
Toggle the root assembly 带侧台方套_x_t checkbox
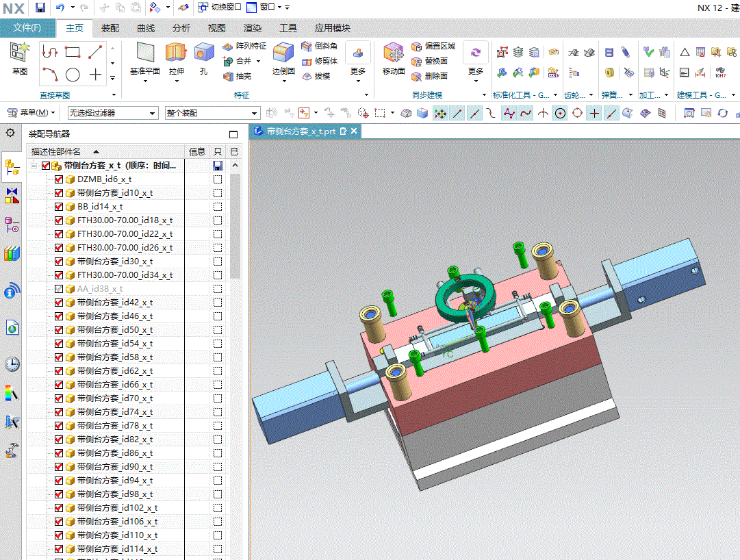[46, 166]
